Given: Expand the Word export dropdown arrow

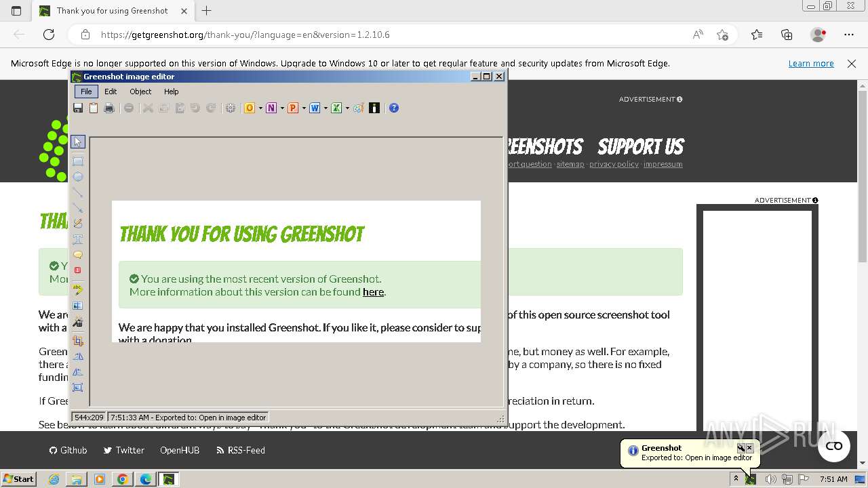Looking at the screenshot, I should coord(325,108).
